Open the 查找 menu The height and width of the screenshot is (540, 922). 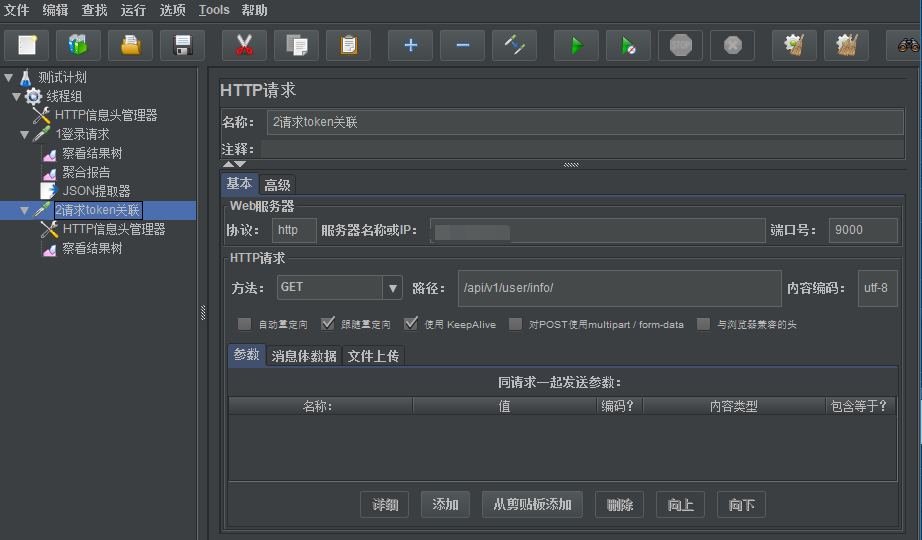(x=94, y=10)
